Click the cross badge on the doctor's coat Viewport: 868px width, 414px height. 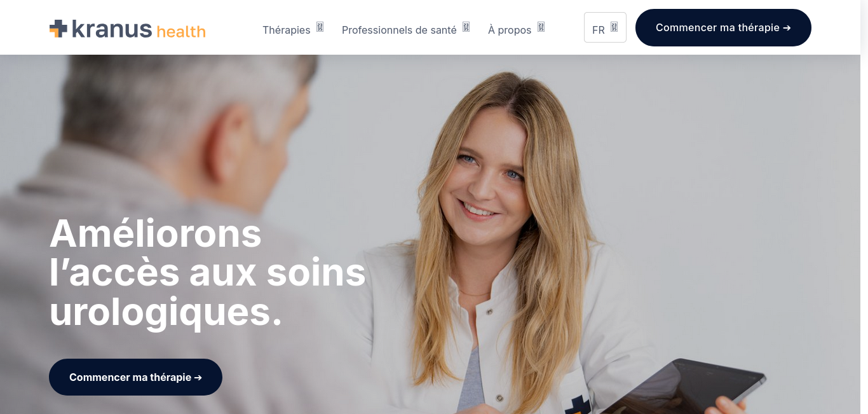tap(578, 405)
